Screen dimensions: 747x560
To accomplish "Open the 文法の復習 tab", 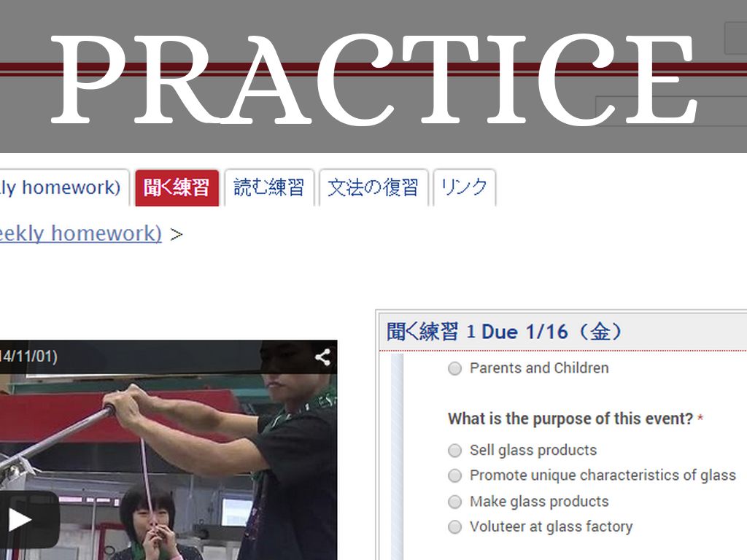I will (x=373, y=187).
